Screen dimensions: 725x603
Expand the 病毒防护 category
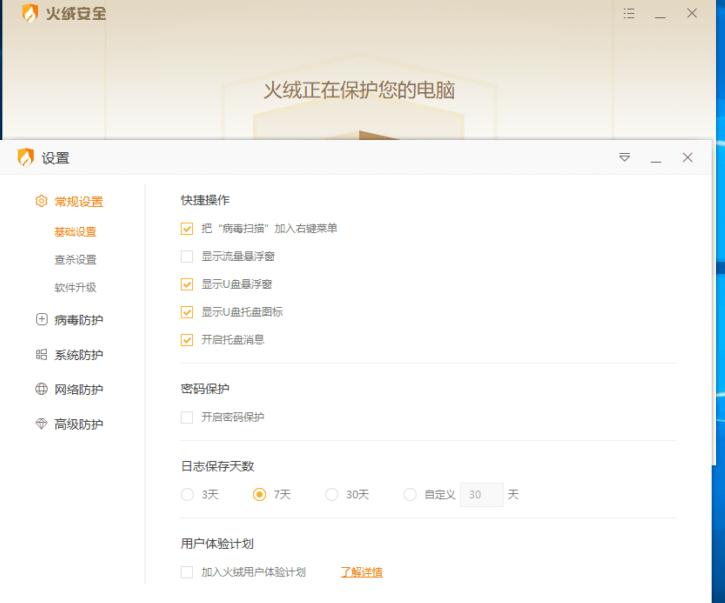78,320
